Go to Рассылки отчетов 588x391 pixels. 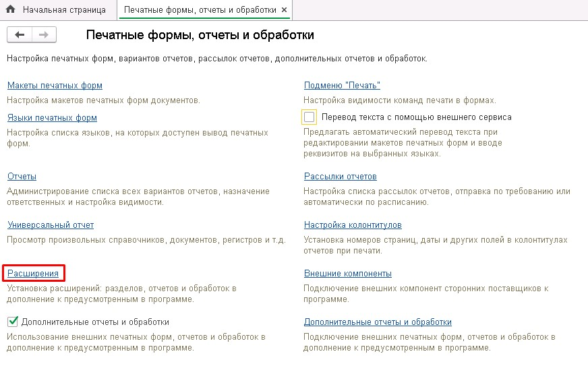tap(340, 177)
